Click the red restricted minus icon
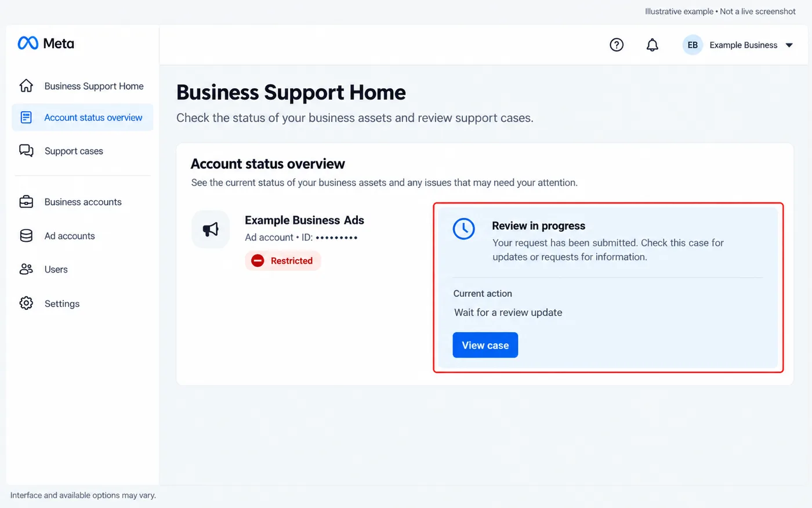812x508 pixels. pyautogui.click(x=258, y=261)
